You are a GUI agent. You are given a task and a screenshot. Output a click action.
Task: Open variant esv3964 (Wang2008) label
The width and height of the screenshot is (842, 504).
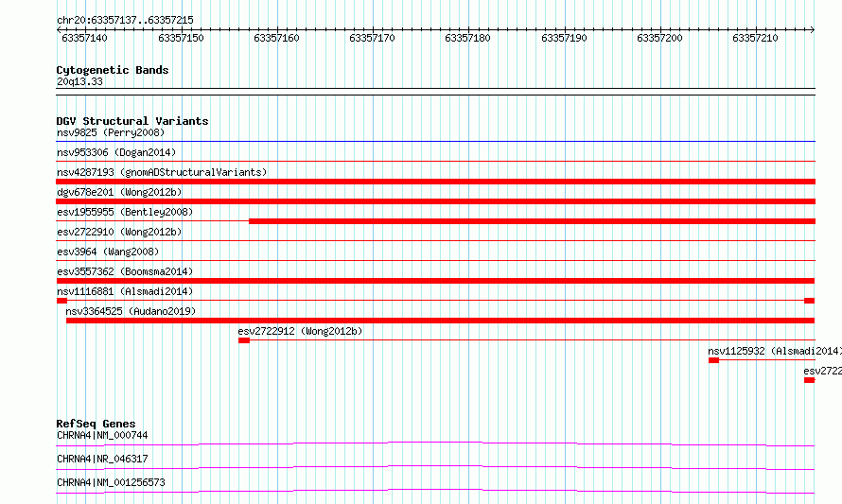pyautogui.click(x=108, y=252)
